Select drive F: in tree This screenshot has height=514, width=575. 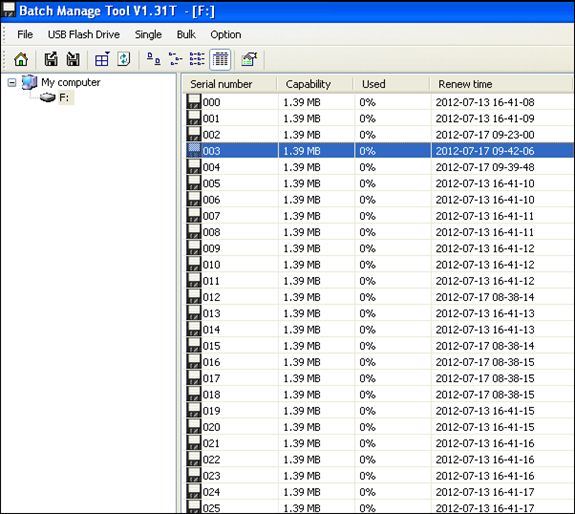point(64,98)
